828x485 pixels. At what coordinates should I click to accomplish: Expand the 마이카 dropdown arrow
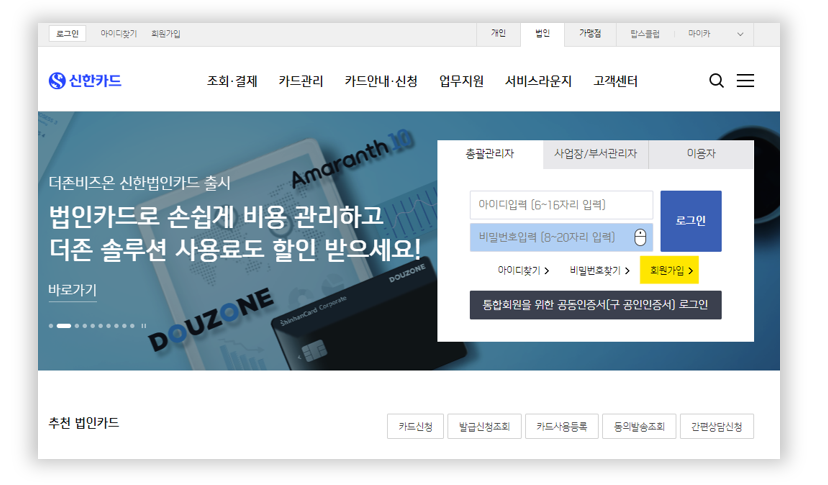tap(740, 34)
